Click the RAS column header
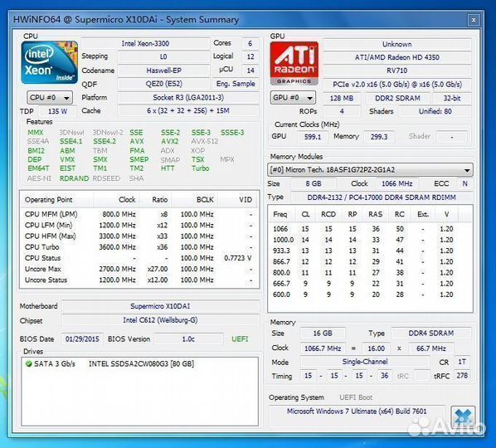Image resolution: width=496 pixels, height=448 pixels. (375, 214)
